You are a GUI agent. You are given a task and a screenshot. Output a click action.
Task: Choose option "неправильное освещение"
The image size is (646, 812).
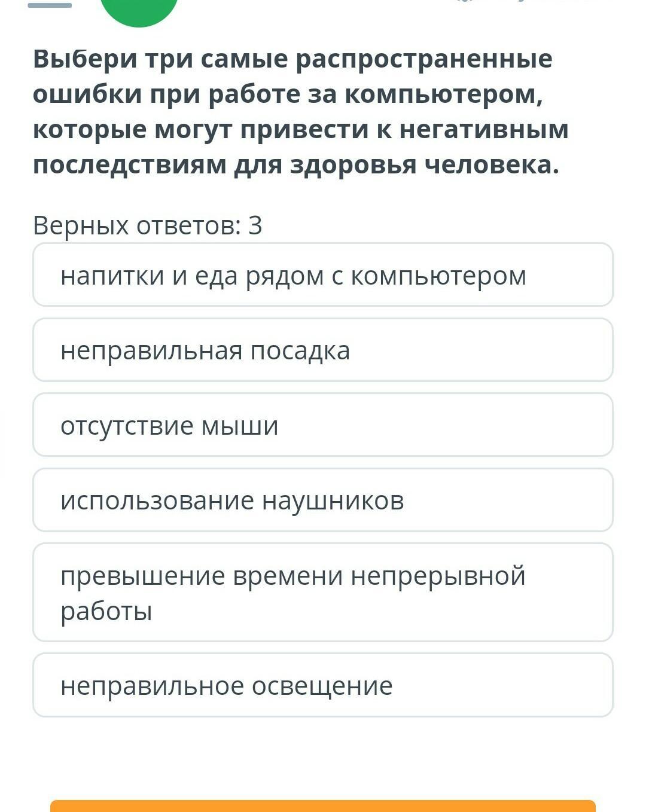tap(323, 685)
